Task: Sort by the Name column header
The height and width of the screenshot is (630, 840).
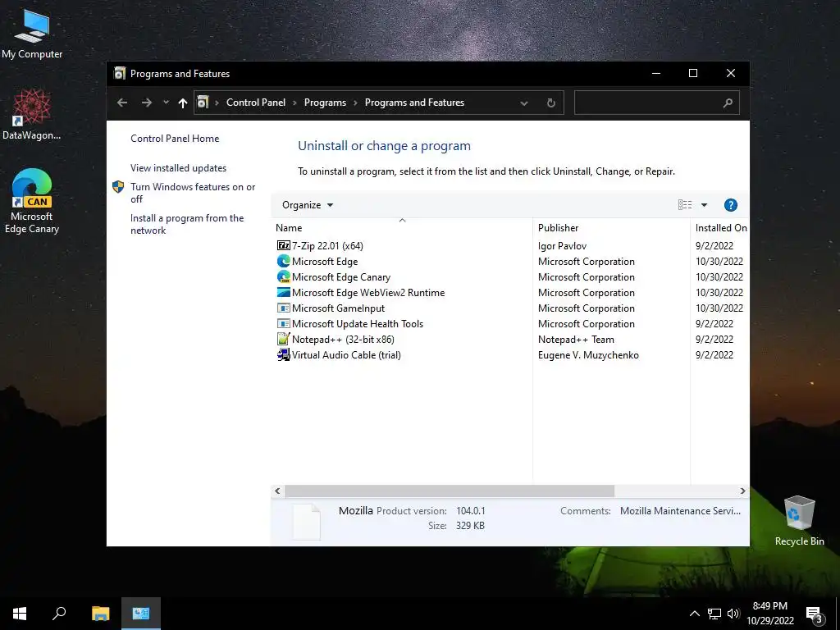Action: tap(402, 228)
